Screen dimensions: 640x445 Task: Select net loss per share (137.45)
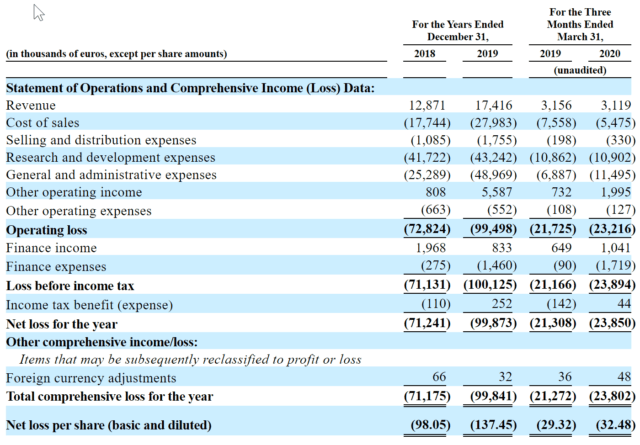tap(493, 425)
